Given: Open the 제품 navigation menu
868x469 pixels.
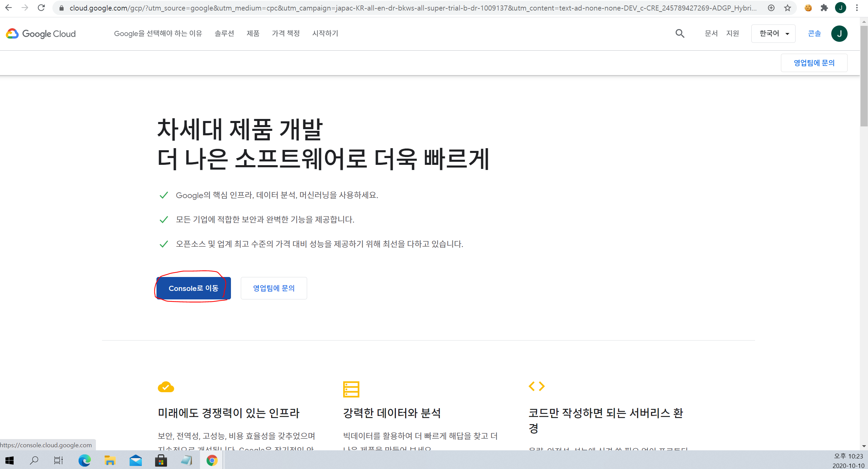Looking at the screenshot, I should point(253,33).
